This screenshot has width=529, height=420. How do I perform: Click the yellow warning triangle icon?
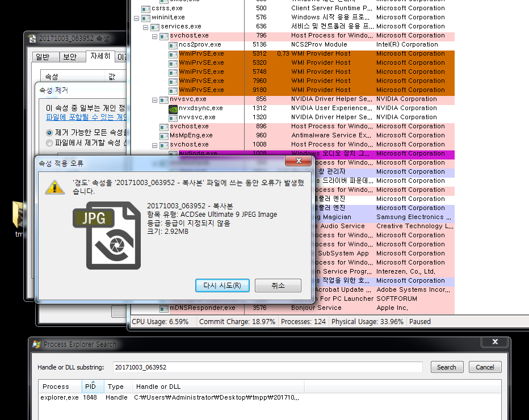(54, 187)
